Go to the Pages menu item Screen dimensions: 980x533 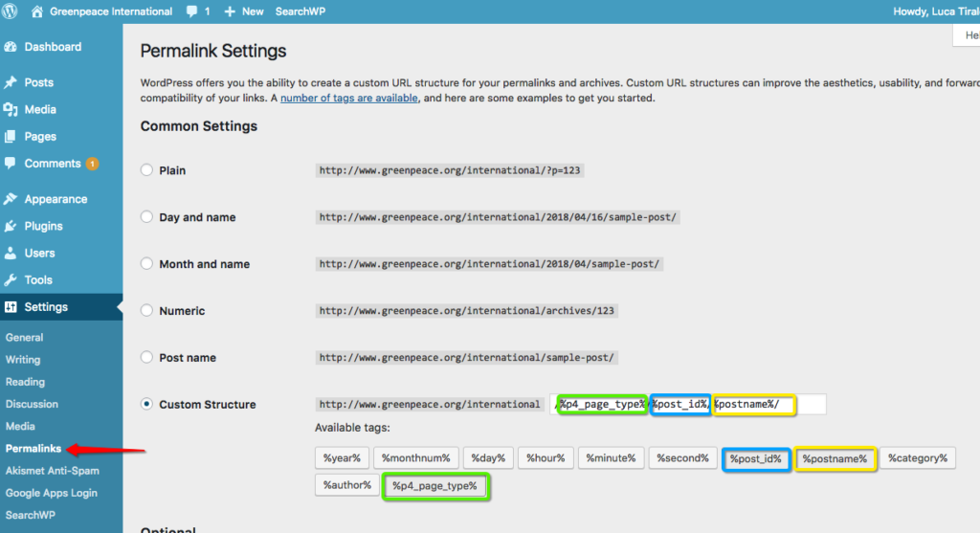pos(40,136)
